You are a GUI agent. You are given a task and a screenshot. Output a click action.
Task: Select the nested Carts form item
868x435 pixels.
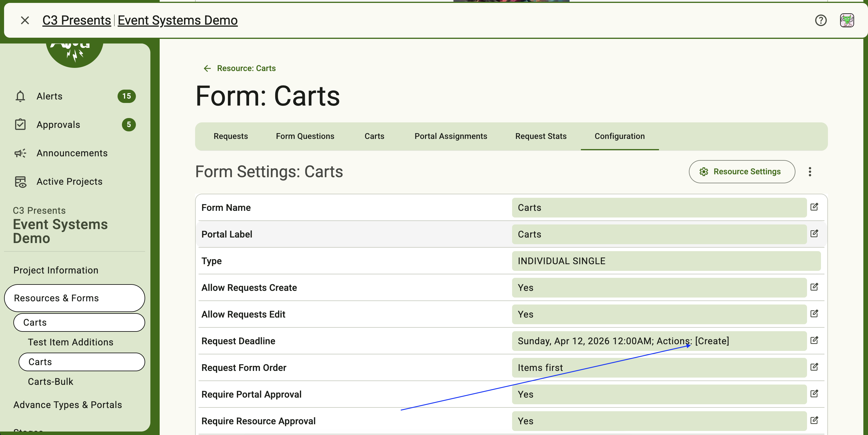pos(82,362)
